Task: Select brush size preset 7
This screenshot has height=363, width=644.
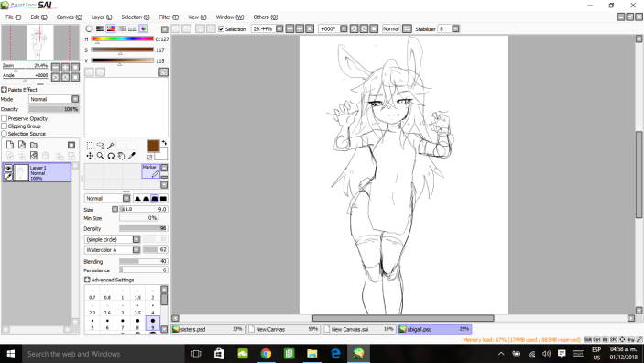Action: pos(123,324)
